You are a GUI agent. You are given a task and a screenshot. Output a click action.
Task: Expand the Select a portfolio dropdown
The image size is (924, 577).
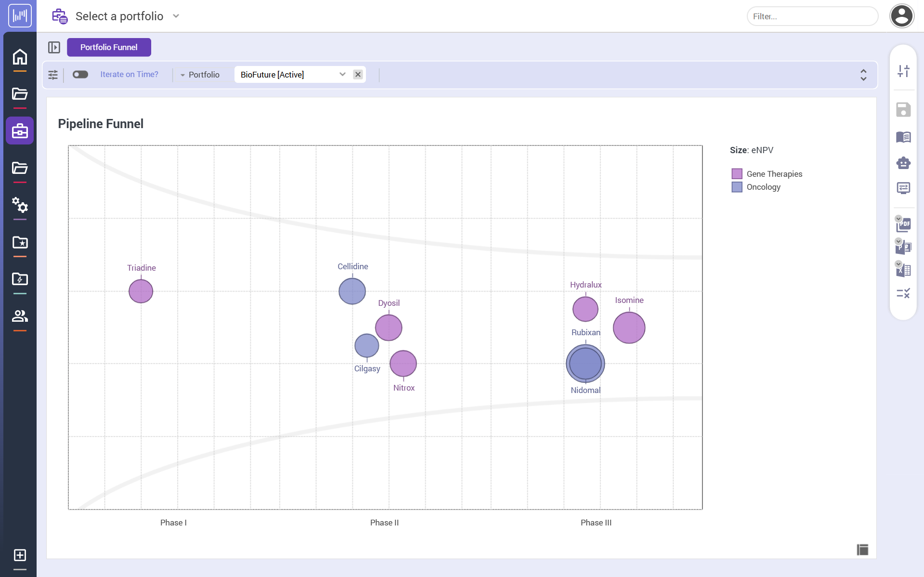click(176, 16)
